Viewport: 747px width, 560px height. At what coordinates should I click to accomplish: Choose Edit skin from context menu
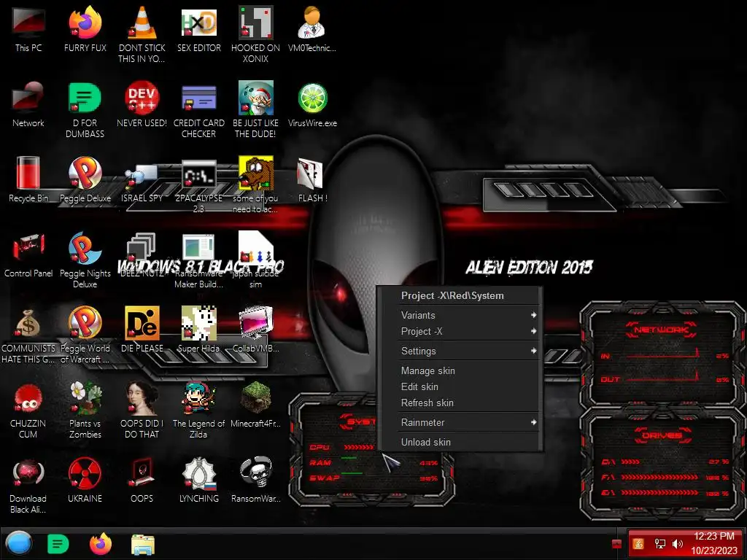coord(468,386)
